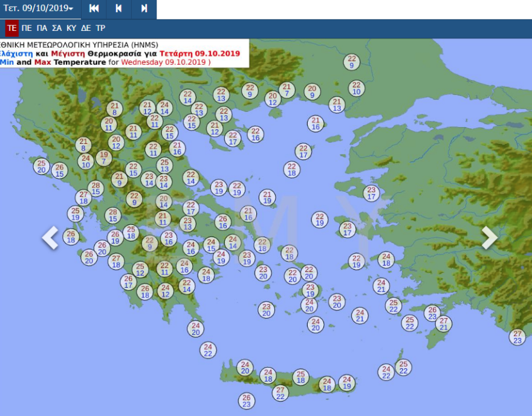Select the ΔΕ day tab
The width and height of the screenshot is (532, 416).
pyautogui.click(x=86, y=28)
